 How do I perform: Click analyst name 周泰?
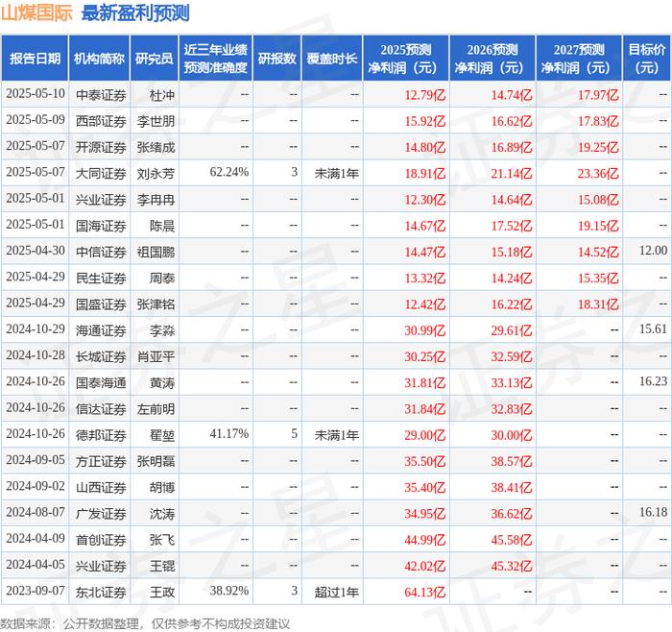click(x=162, y=278)
